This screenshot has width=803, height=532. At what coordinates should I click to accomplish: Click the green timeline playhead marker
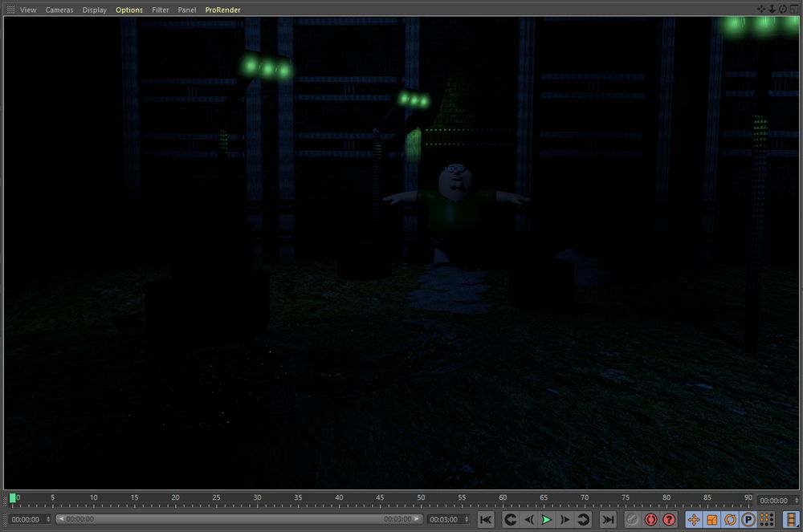point(12,498)
